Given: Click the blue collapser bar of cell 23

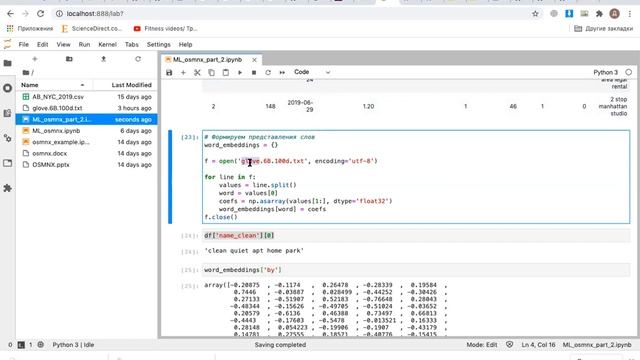Looking at the screenshot, I should [x=170, y=177].
